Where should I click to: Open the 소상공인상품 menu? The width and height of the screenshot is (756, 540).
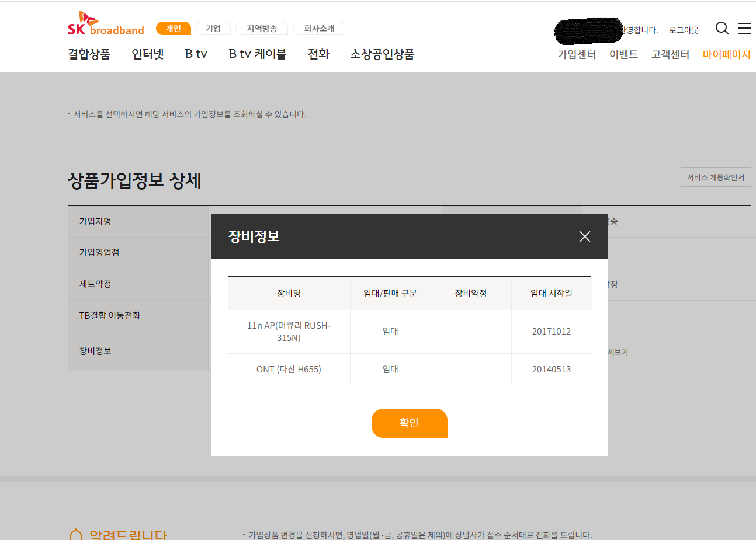click(x=382, y=54)
